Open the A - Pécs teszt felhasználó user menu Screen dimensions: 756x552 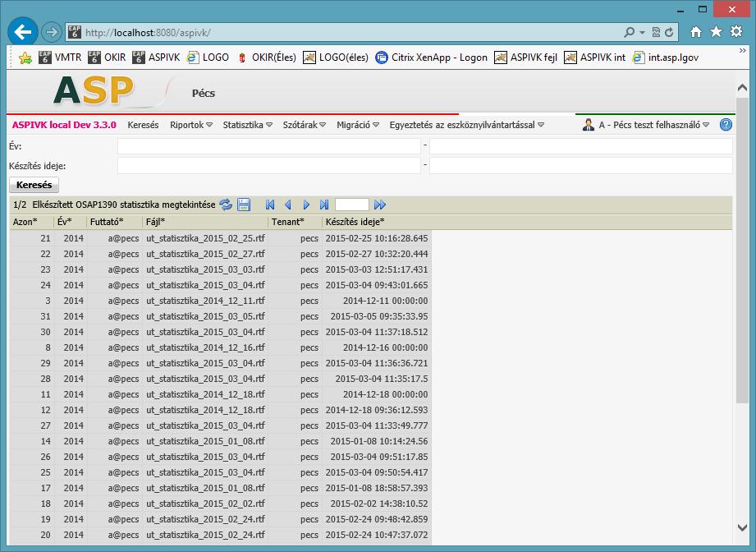pyautogui.click(x=646, y=125)
